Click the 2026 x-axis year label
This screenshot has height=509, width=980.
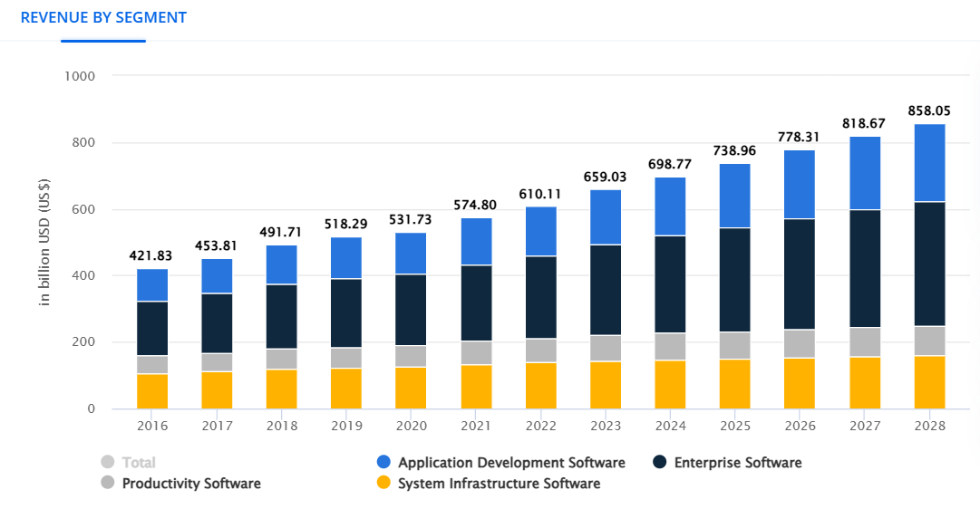(800, 426)
